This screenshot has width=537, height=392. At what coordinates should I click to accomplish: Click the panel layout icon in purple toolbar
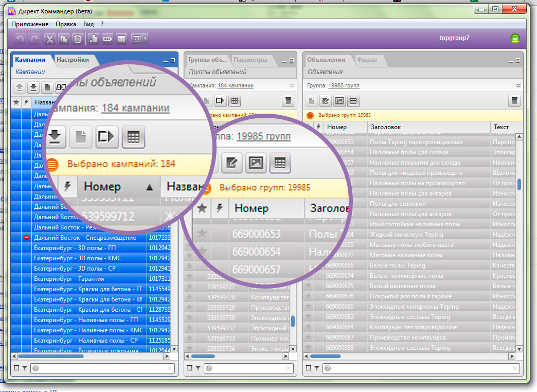point(137,39)
